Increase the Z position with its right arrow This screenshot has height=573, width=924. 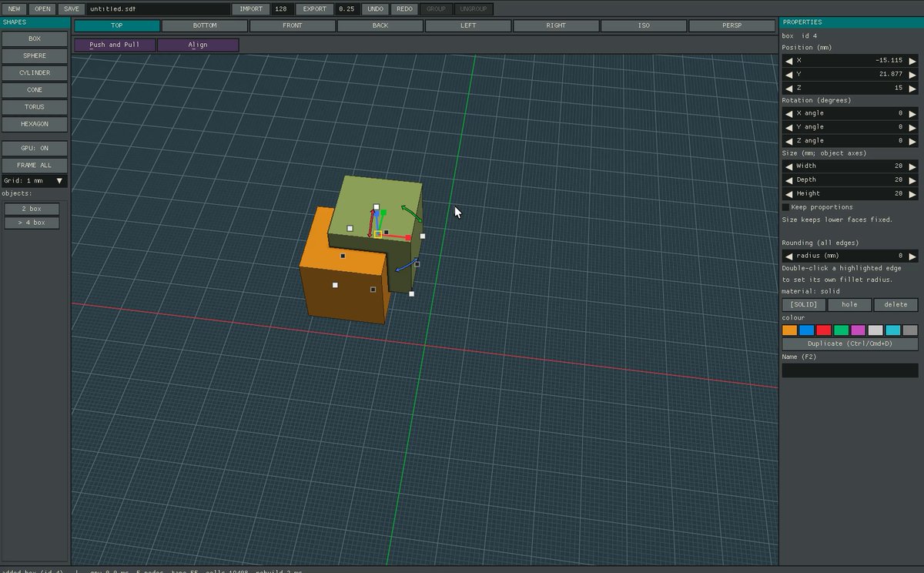pyautogui.click(x=913, y=88)
